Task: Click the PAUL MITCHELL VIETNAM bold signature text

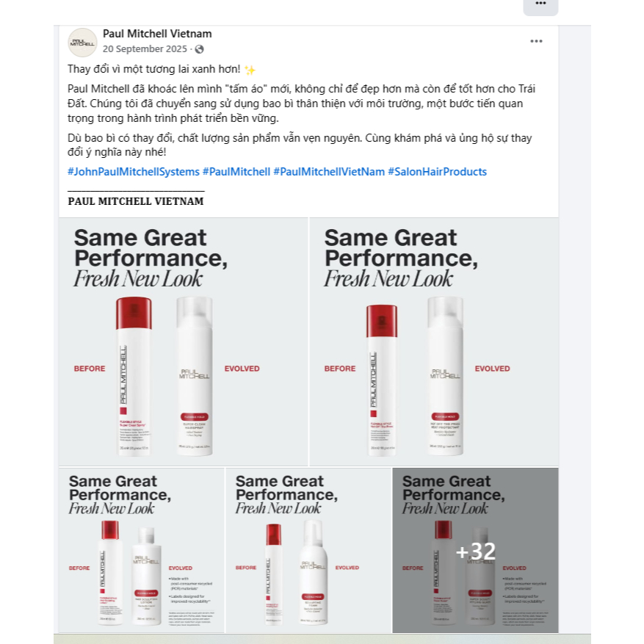Action: 136,201
